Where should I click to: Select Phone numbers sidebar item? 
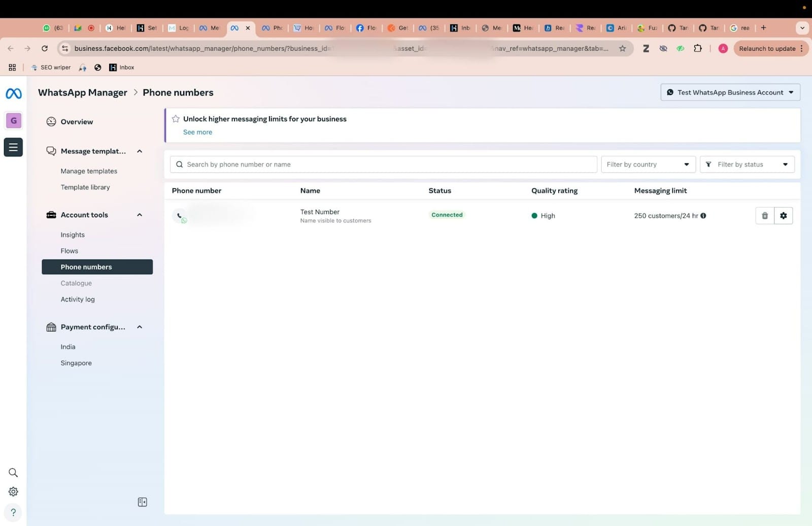(x=97, y=267)
